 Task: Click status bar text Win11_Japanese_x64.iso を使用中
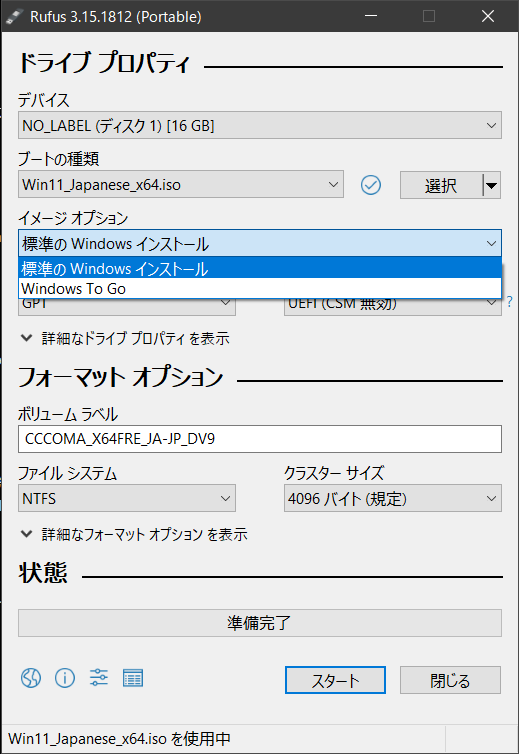(x=119, y=739)
